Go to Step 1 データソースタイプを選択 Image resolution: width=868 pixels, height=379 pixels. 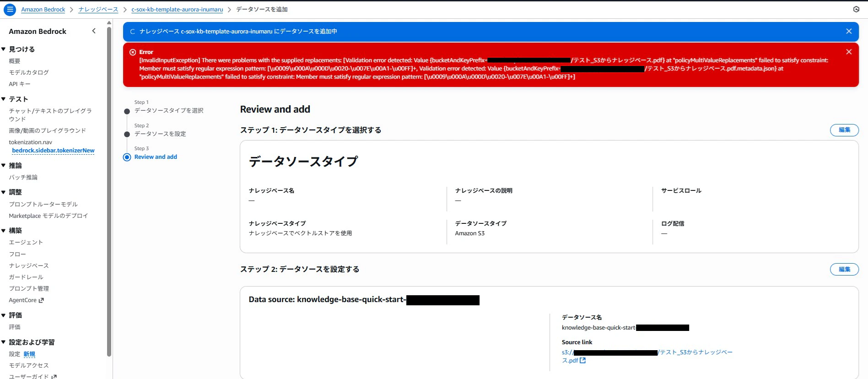coord(169,110)
